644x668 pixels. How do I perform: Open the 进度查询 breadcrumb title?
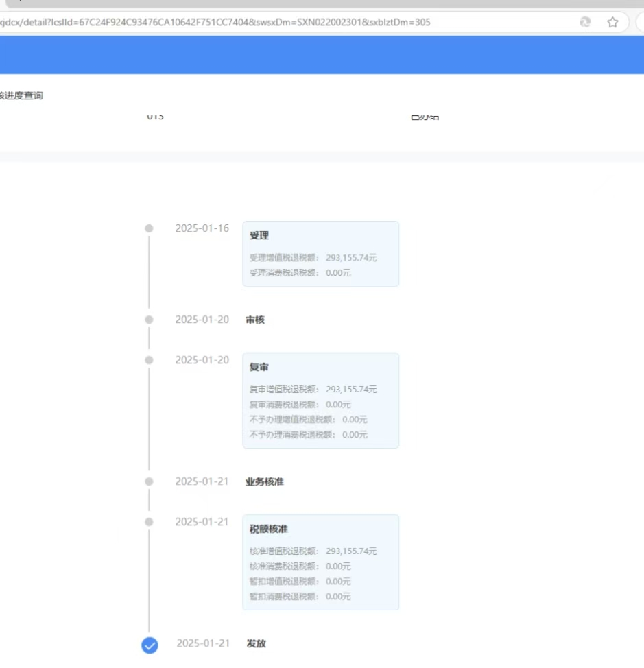click(21, 95)
